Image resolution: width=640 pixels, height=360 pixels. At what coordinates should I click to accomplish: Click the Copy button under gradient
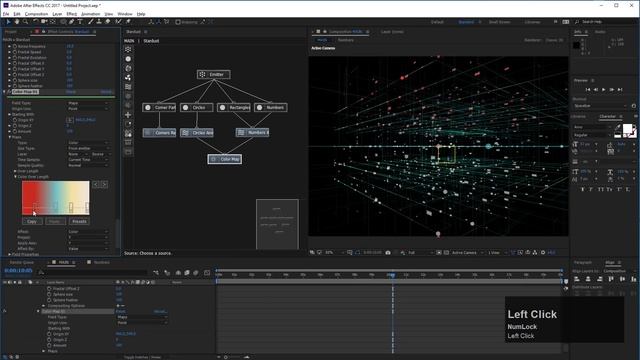32,221
